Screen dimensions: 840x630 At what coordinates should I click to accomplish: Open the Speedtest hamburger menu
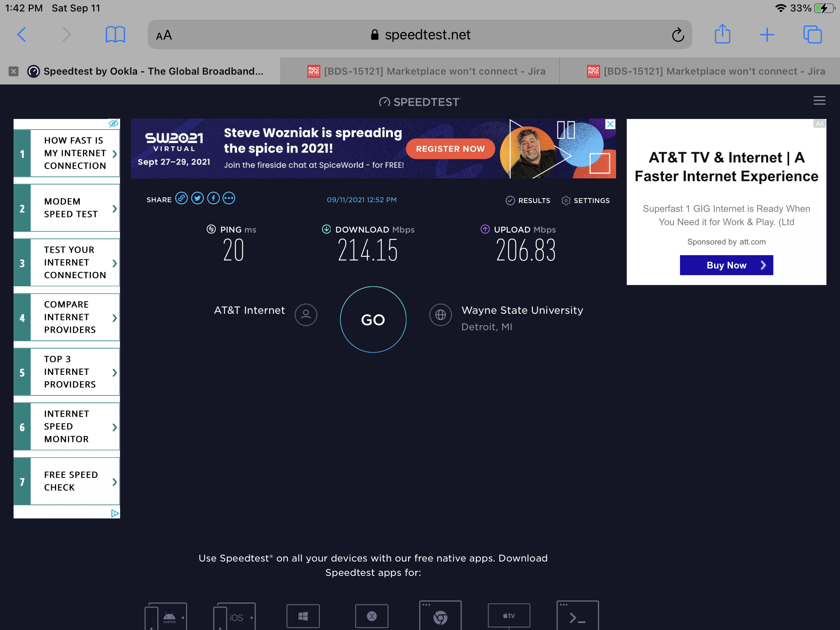point(819,100)
